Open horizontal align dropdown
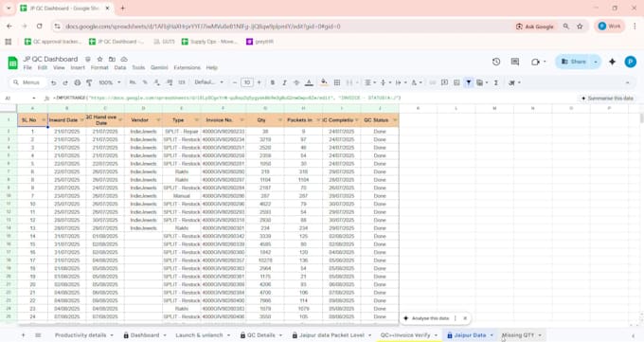This screenshot has width=644, height=342. [x=369, y=82]
